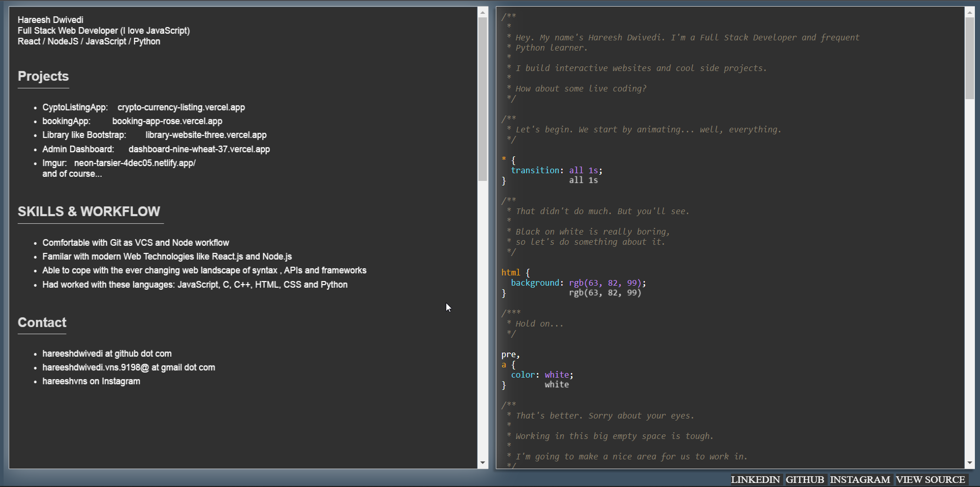
Task: Click 'Black on white is really boring' comment
Action: (x=593, y=231)
